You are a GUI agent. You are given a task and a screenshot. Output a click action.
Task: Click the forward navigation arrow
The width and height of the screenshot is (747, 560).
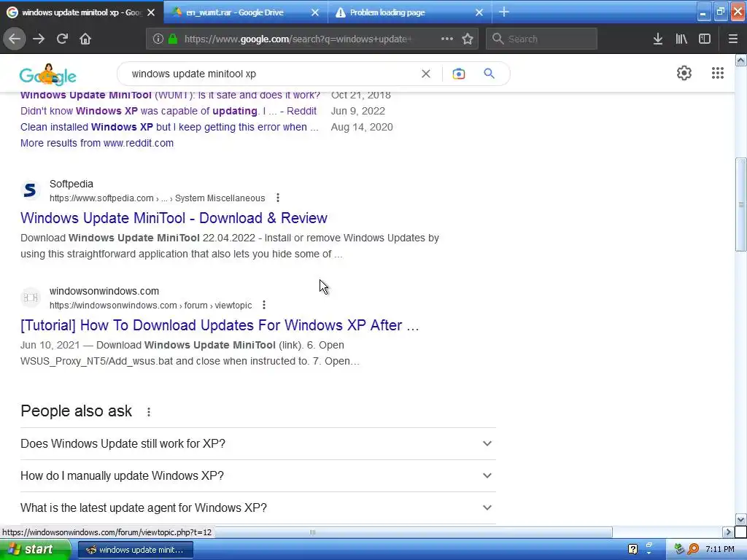[39, 39]
